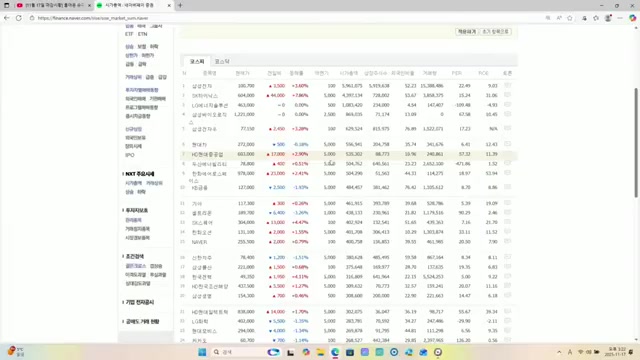This screenshot has width=640, height=360.
Task: Open 신규상장 in the sidebar
Action: tap(133, 129)
